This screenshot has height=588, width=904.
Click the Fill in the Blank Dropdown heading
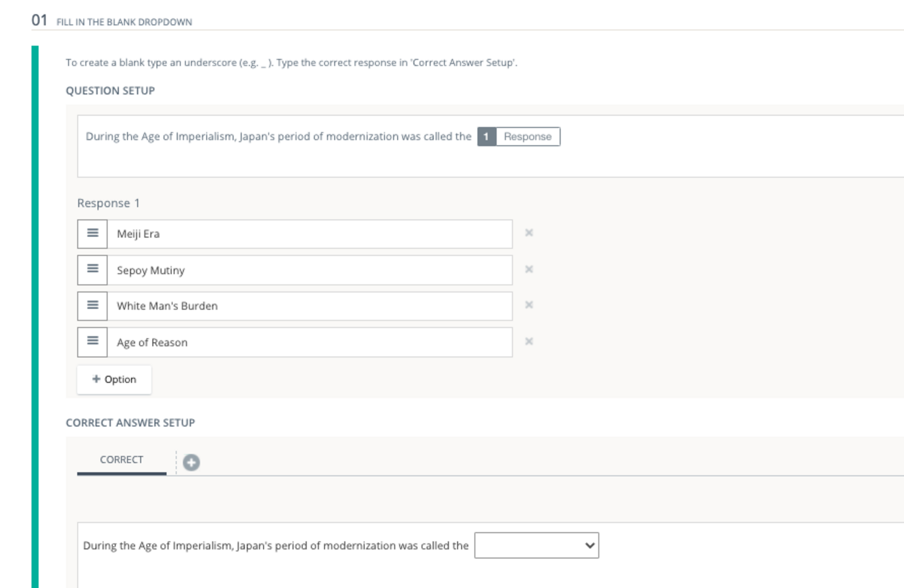[124, 22]
